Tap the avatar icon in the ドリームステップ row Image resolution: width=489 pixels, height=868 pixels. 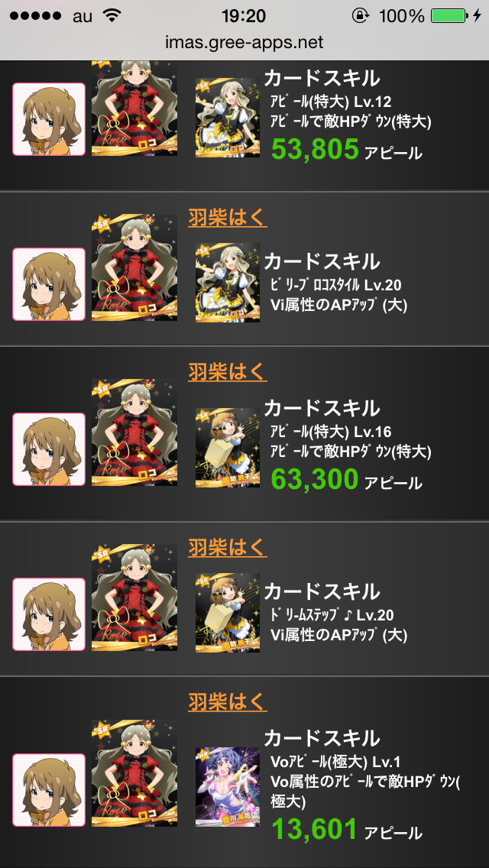(x=49, y=614)
